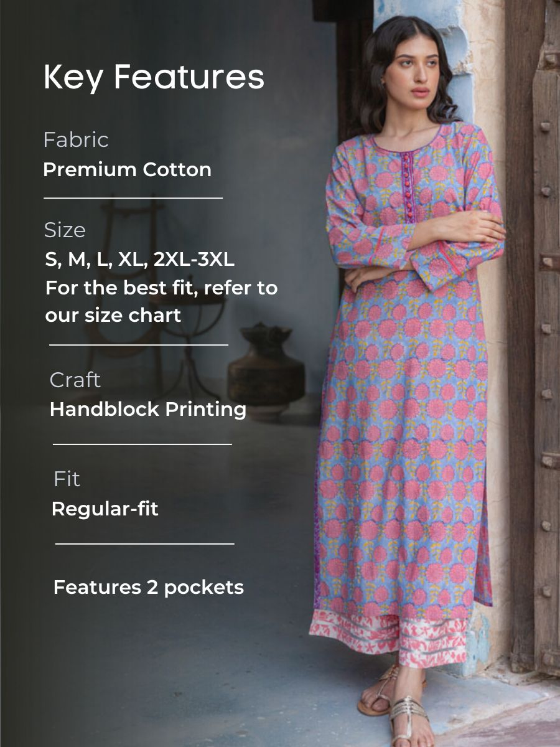
Task: Click the divider line below Regular-fit
Action: pyautogui.click(x=145, y=543)
